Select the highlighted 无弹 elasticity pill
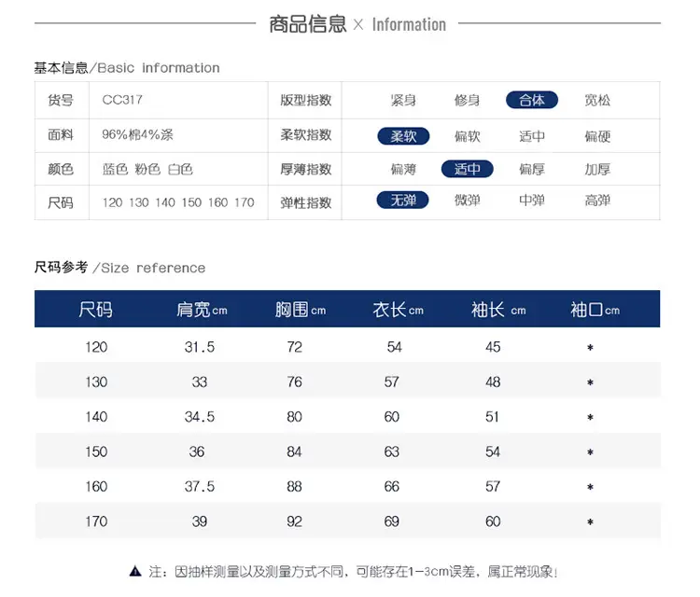 point(402,201)
